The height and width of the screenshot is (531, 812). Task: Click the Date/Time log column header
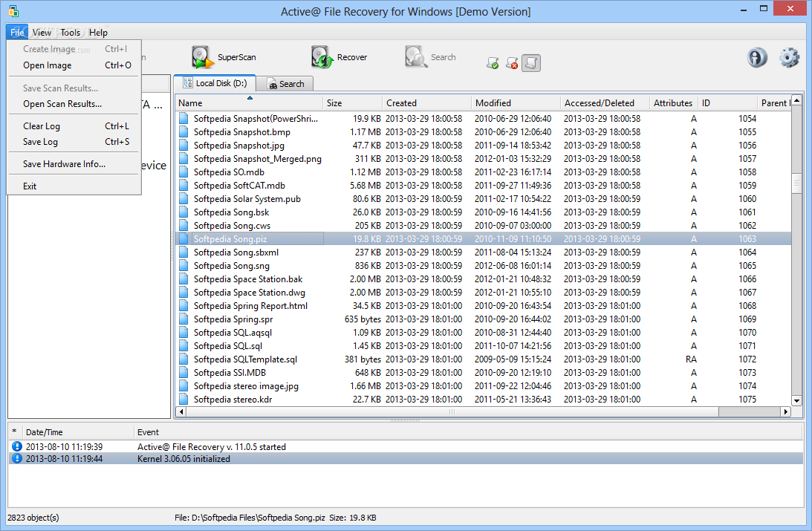pos(78,431)
